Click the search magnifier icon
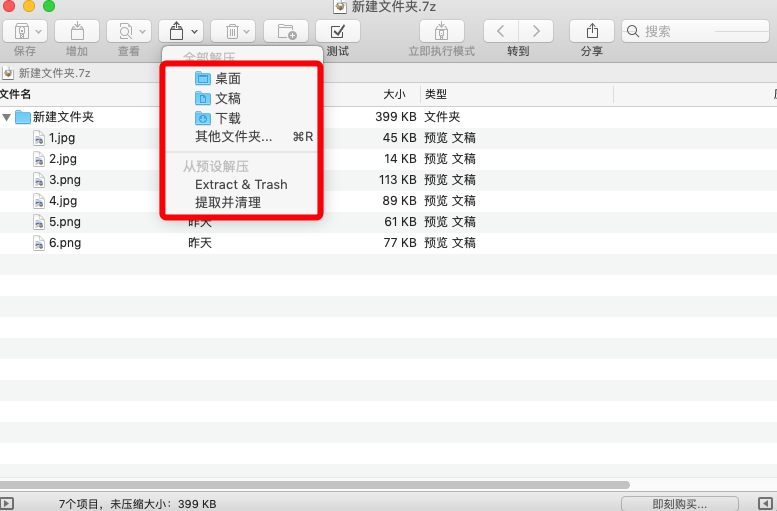 pyautogui.click(x=633, y=32)
